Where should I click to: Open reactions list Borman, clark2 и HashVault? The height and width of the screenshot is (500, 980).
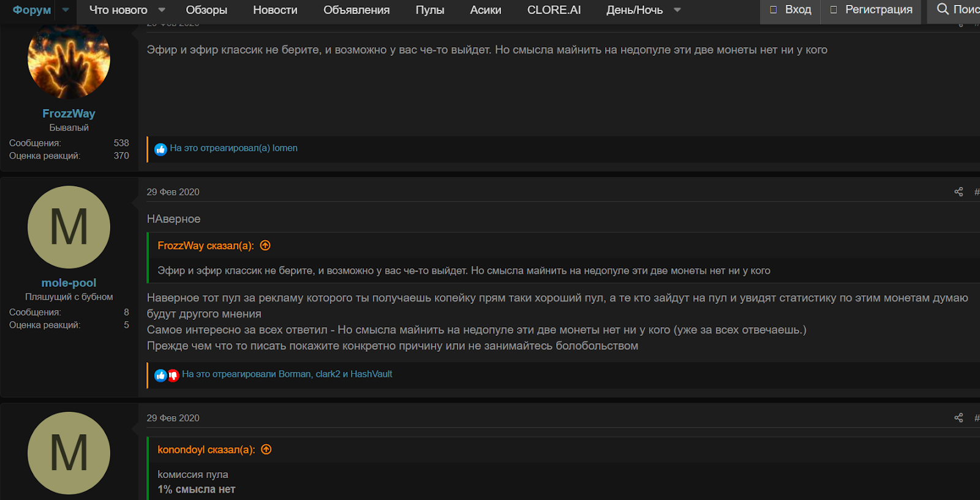click(287, 374)
